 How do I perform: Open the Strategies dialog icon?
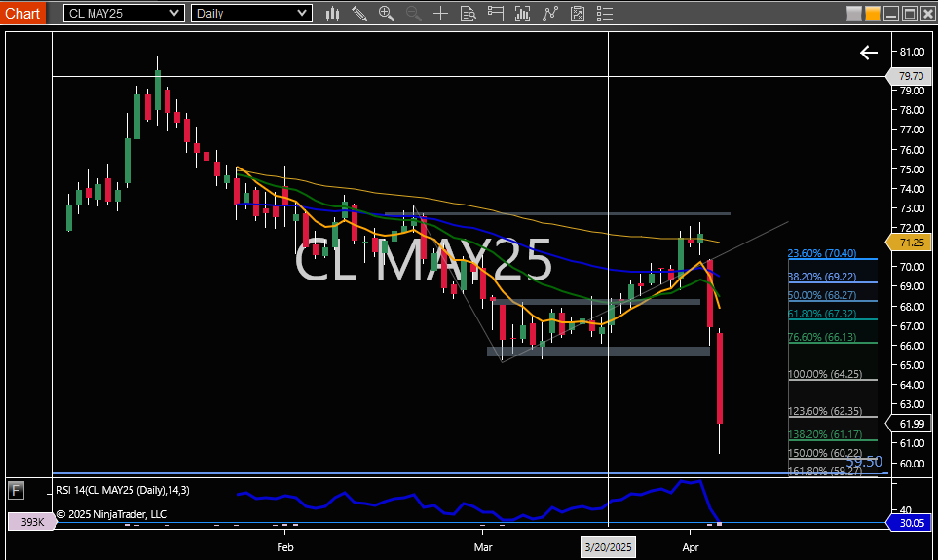tap(578, 14)
